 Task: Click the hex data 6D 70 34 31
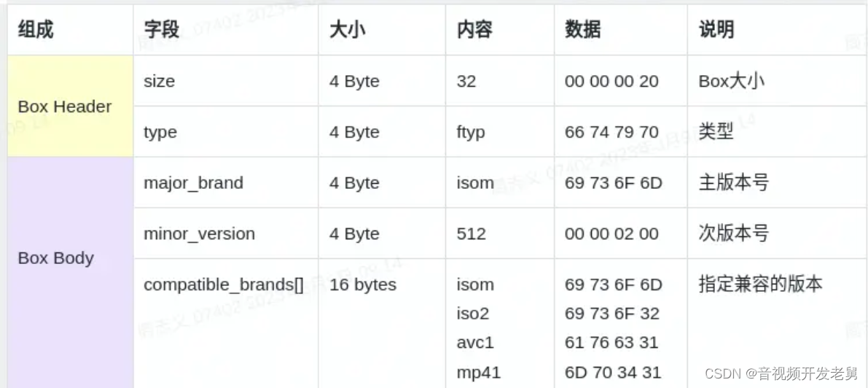[613, 372]
